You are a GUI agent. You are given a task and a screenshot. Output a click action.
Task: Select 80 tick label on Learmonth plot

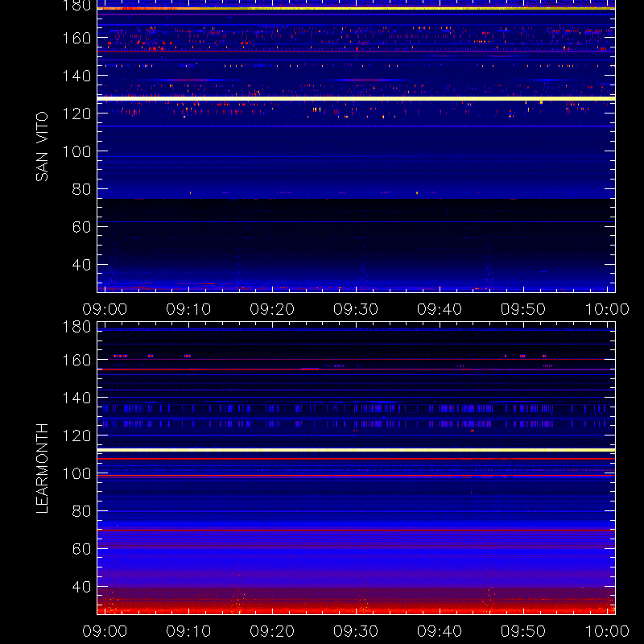click(x=81, y=511)
